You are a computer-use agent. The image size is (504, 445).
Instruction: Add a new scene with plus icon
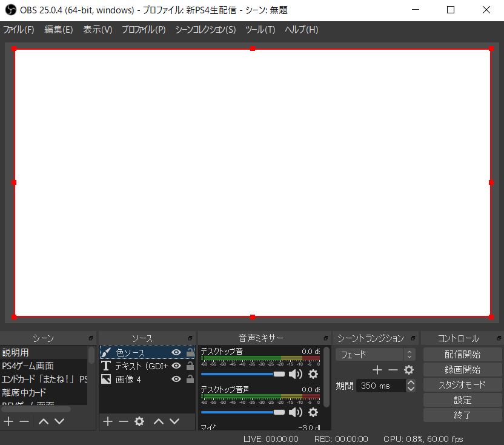coord(8,421)
